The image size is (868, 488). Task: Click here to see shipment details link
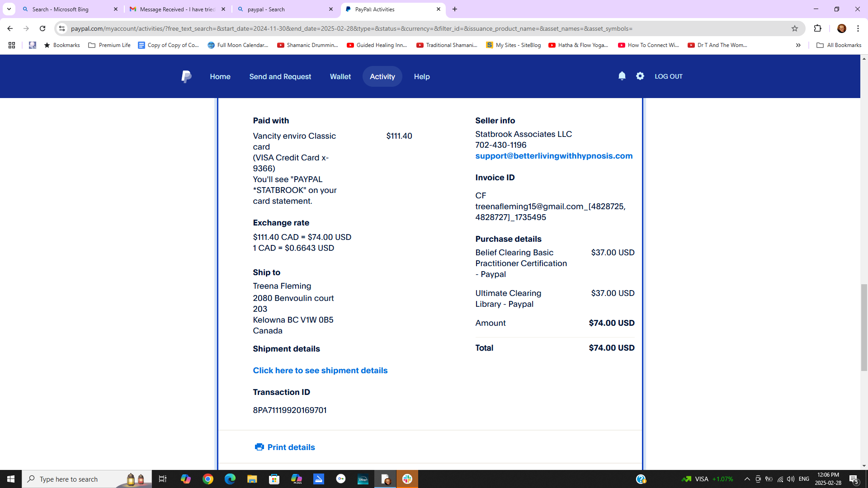(x=320, y=371)
